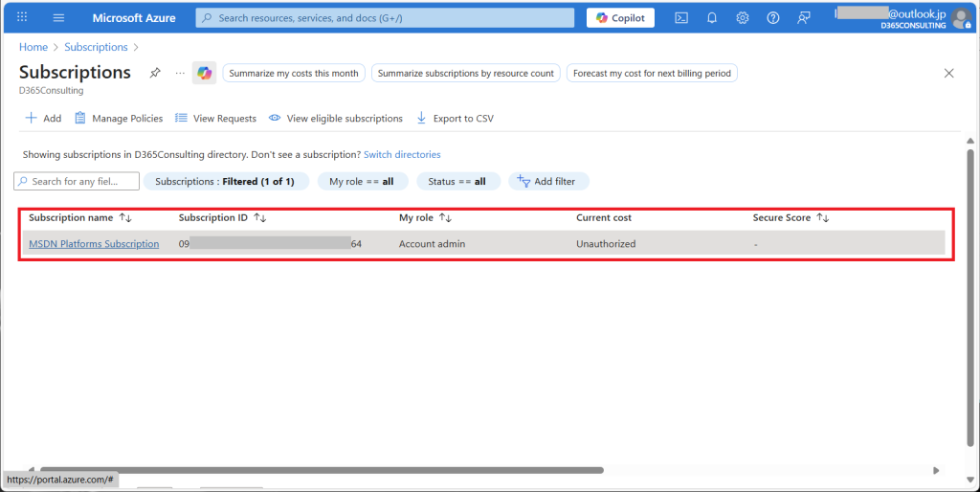Open portal settings gear

click(743, 18)
